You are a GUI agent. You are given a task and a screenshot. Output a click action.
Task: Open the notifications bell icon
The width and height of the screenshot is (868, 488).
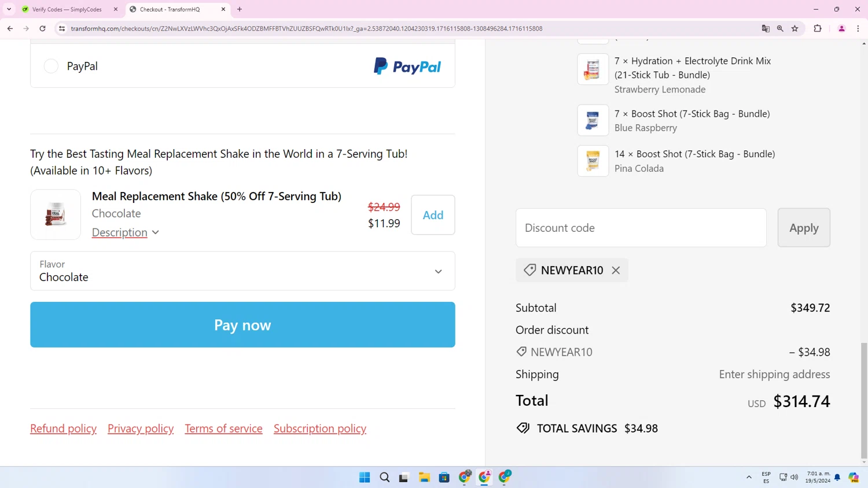pos(837,478)
